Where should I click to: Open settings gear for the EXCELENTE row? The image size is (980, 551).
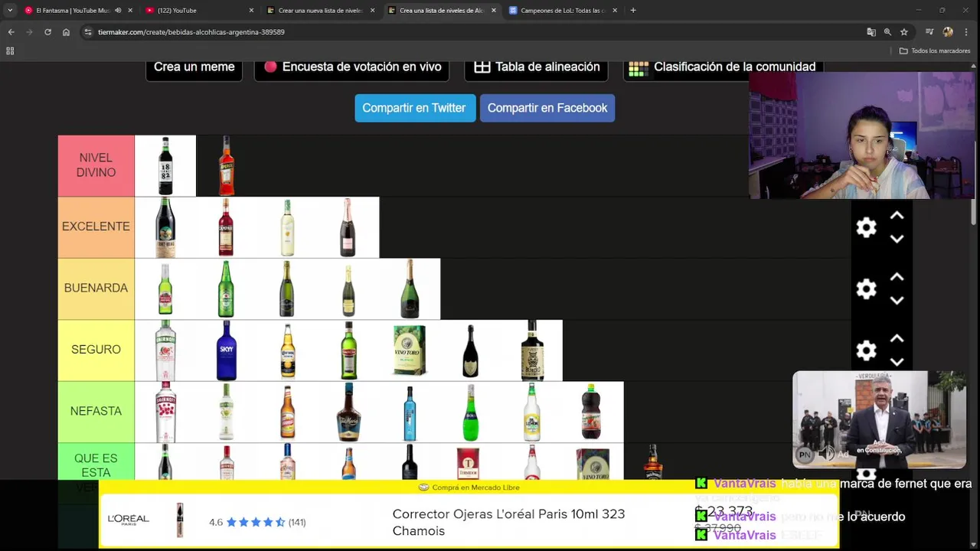(866, 227)
